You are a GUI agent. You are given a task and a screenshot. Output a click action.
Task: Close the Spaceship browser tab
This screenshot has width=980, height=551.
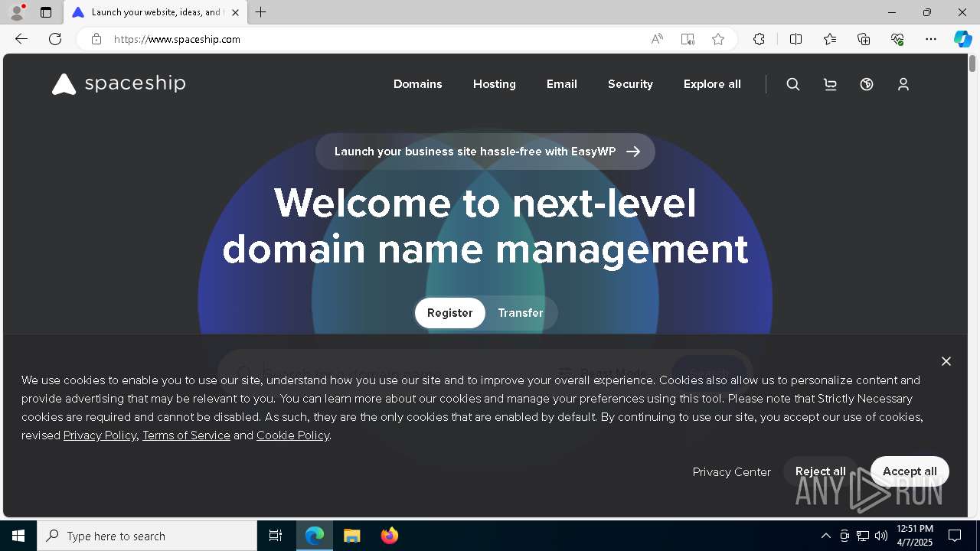tap(235, 12)
